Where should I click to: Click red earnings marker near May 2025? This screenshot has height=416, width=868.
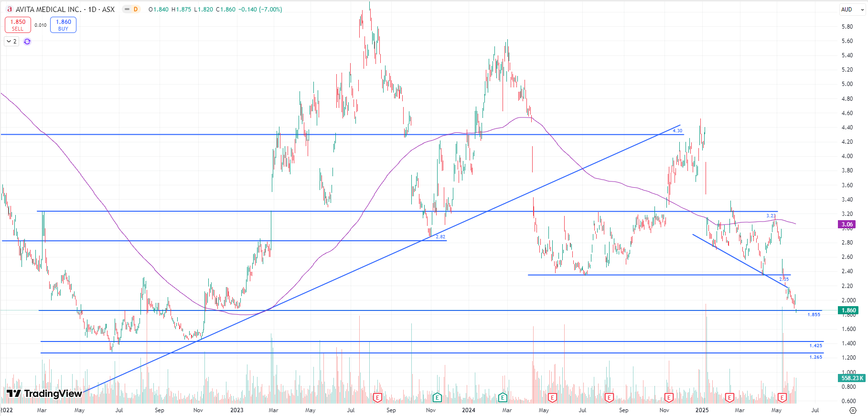click(782, 397)
